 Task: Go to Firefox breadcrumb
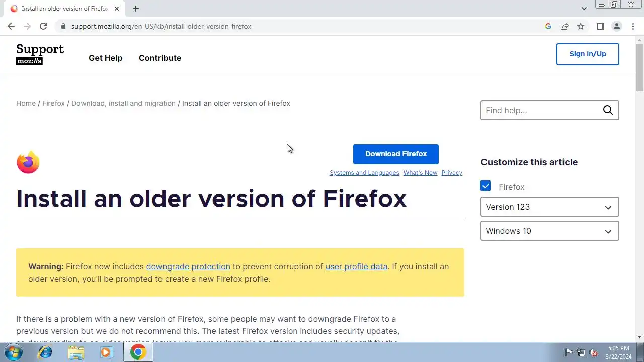coord(53,103)
